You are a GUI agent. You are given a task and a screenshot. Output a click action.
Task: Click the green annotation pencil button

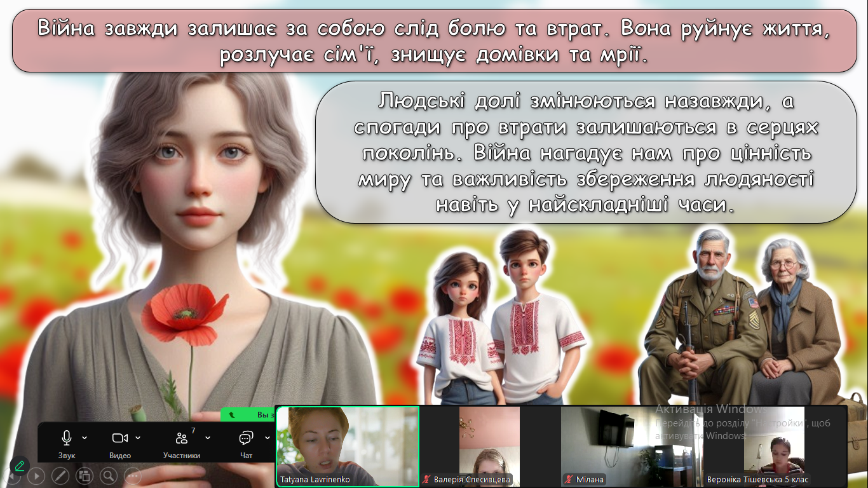click(19, 466)
